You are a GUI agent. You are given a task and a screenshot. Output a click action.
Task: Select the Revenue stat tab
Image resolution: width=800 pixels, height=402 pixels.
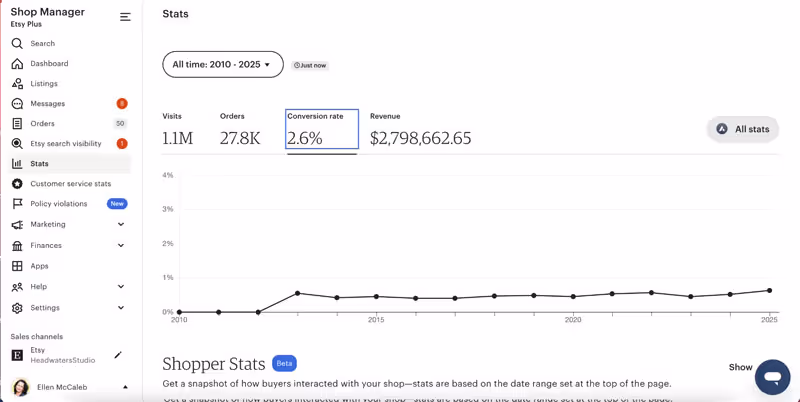[x=420, y=130]
